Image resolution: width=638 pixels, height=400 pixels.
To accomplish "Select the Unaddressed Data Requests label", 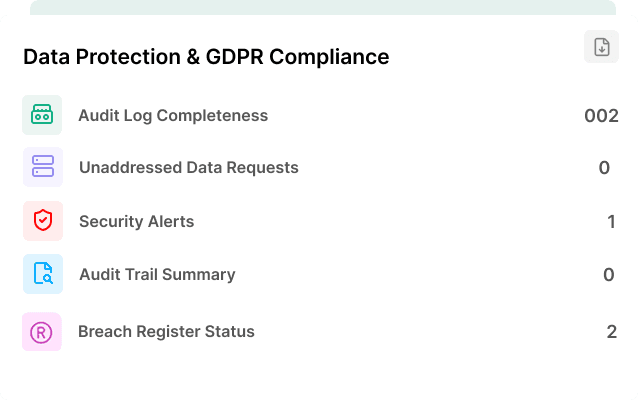I will pyautogui.click(x=189, y=168).
